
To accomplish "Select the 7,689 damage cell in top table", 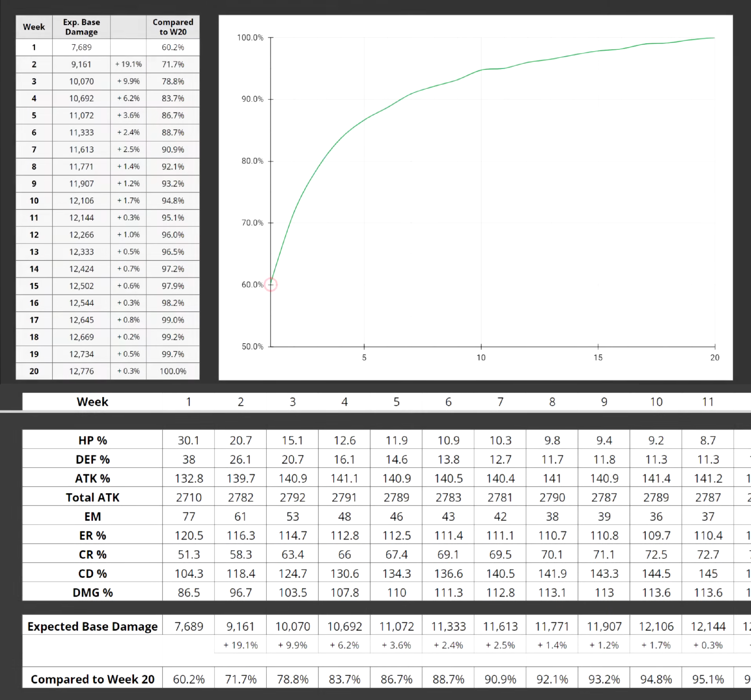I will [x=81, y=47].
